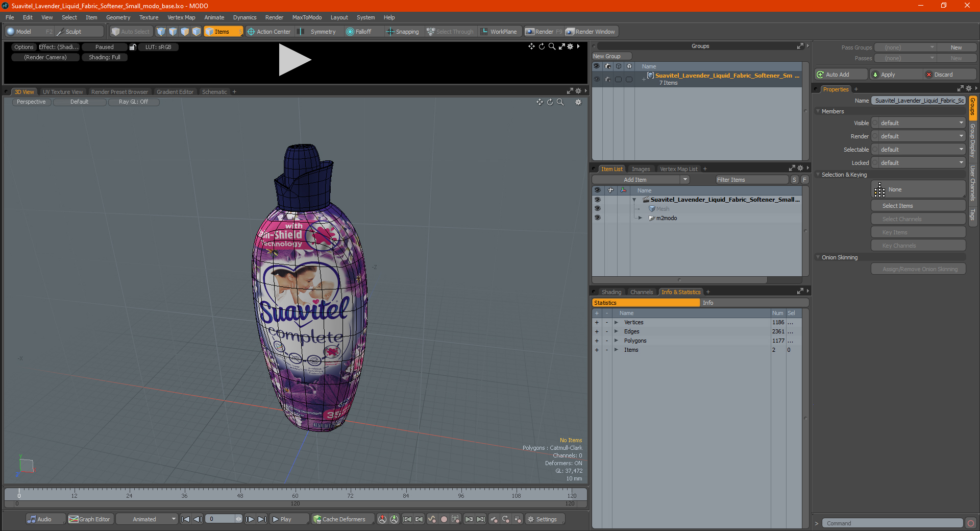Switch to Shading tab

tap(611, 292)
